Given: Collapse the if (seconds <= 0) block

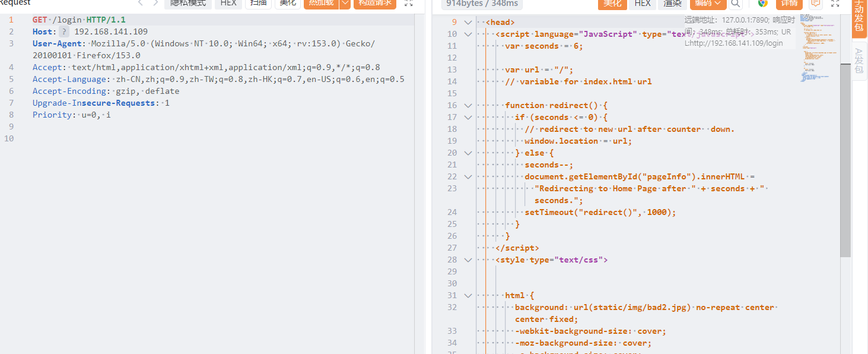Looking at the screenshot, I should point(468,118).
